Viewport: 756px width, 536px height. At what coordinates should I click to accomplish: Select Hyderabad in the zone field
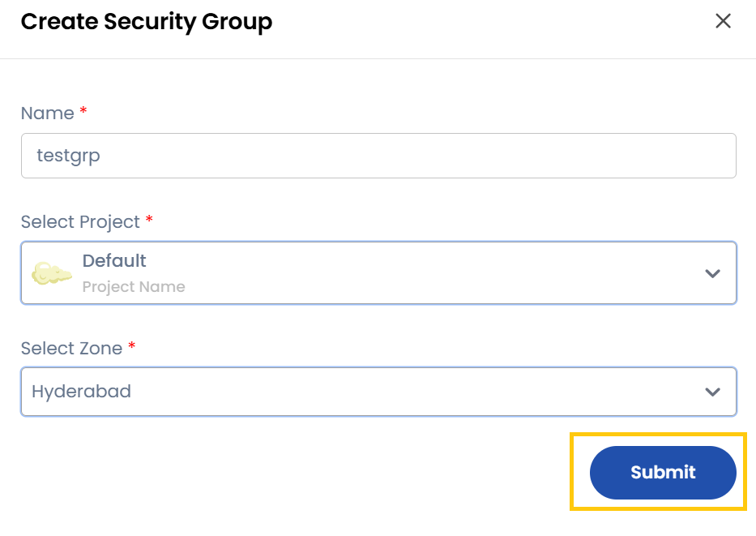81,391
